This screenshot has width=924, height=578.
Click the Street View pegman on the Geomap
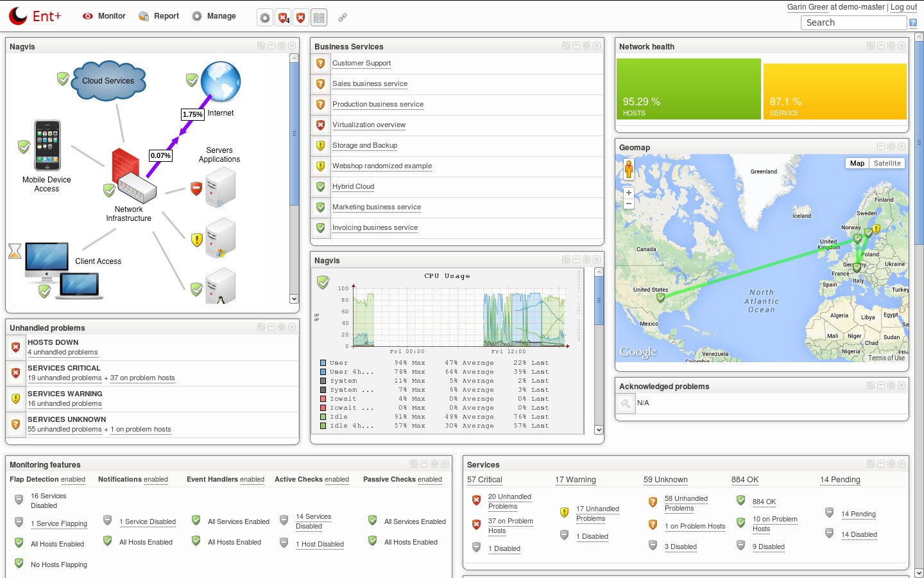[x=629, y=170]
